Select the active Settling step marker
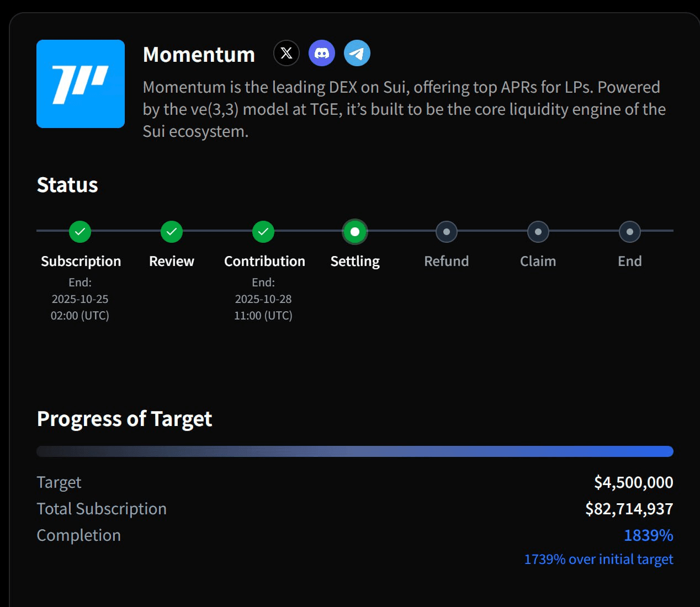Screen dimensions: 700x607 click(x=355, y=232)
